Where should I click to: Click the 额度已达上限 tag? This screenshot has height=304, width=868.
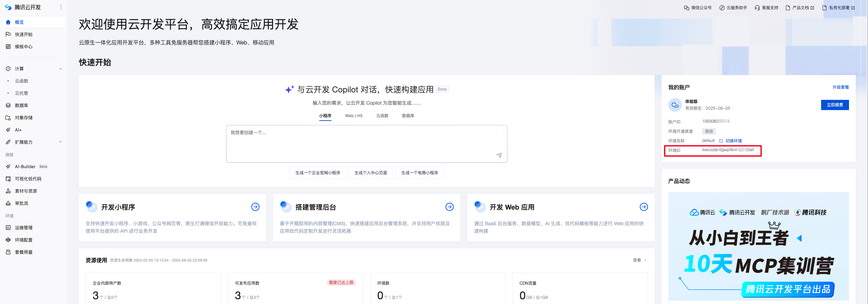coord(341,283)
